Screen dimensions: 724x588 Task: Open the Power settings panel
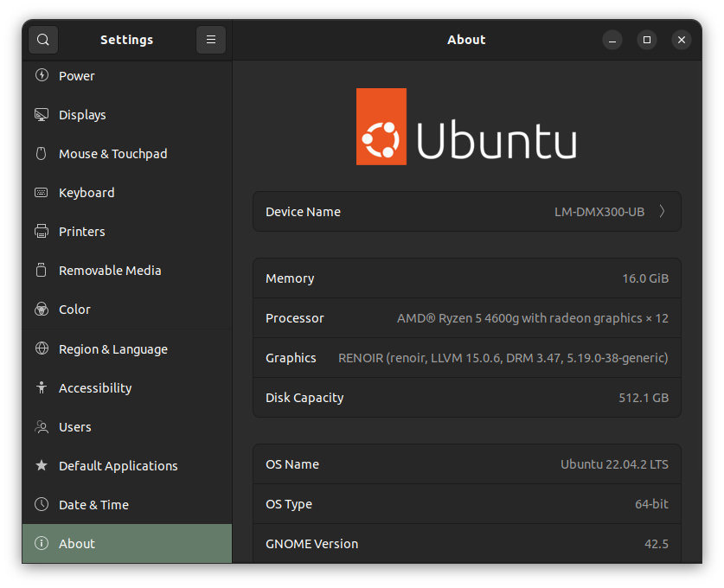click(x=127, y=76)
